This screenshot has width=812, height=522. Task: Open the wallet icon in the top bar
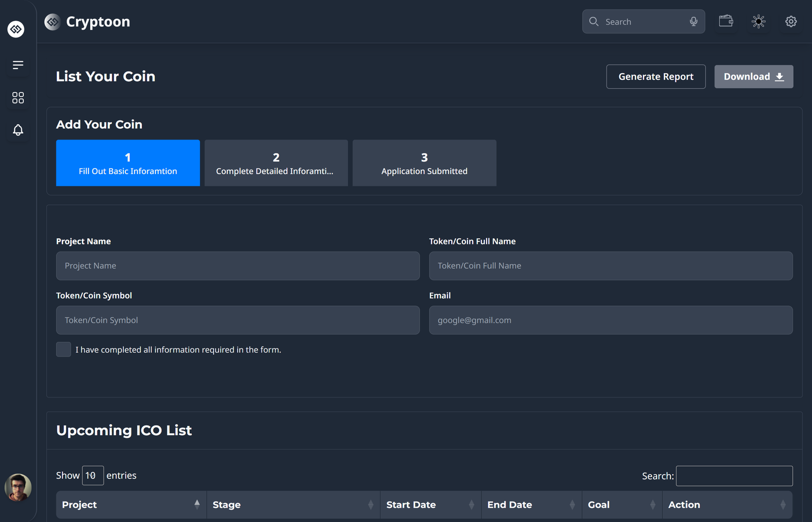point(726,21)
